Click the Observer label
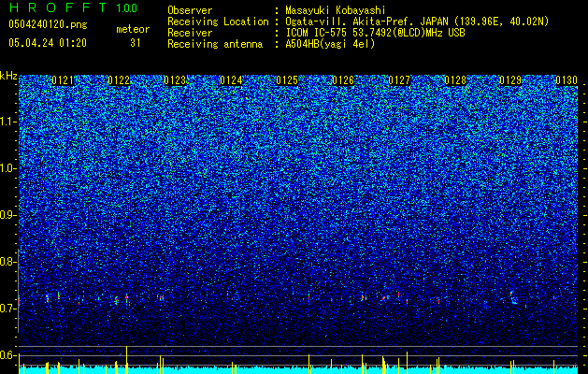Viewport: 588px width, 374px height. (x=190, y=10)
